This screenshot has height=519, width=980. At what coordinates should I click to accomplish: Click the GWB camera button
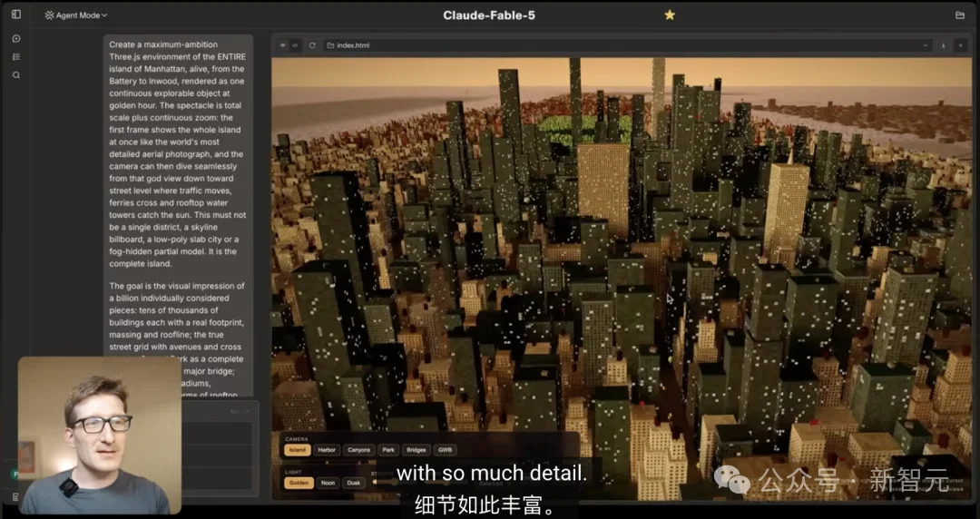[445, 450]
